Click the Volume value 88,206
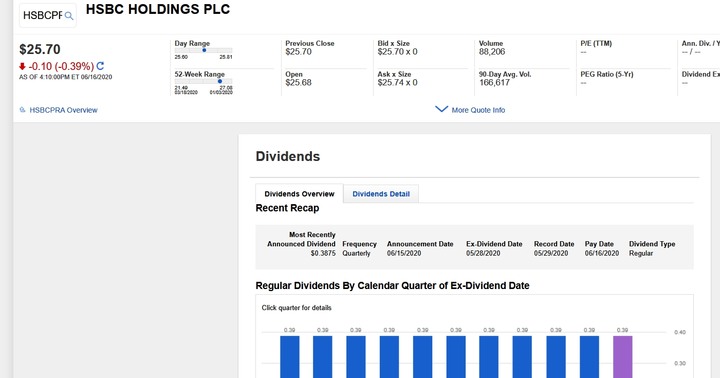The height and width of the screenshot is (378, 720). pyautogui.click(x=492, y=52)
